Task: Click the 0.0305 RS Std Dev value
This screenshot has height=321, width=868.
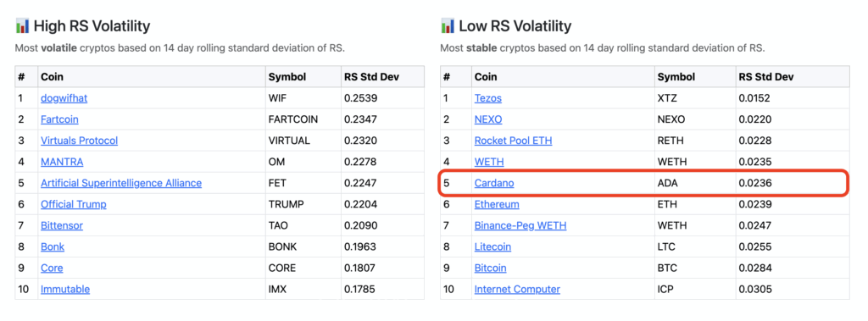Action: point(755,289)
